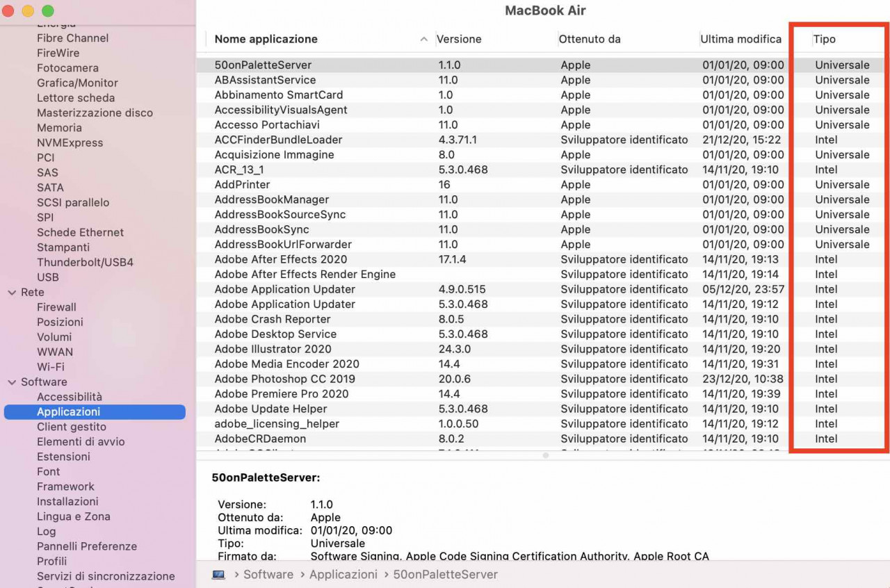Select Estensioni in the sidebar
This screenshot has height=588, width=890.
click(x=63, y=457)
